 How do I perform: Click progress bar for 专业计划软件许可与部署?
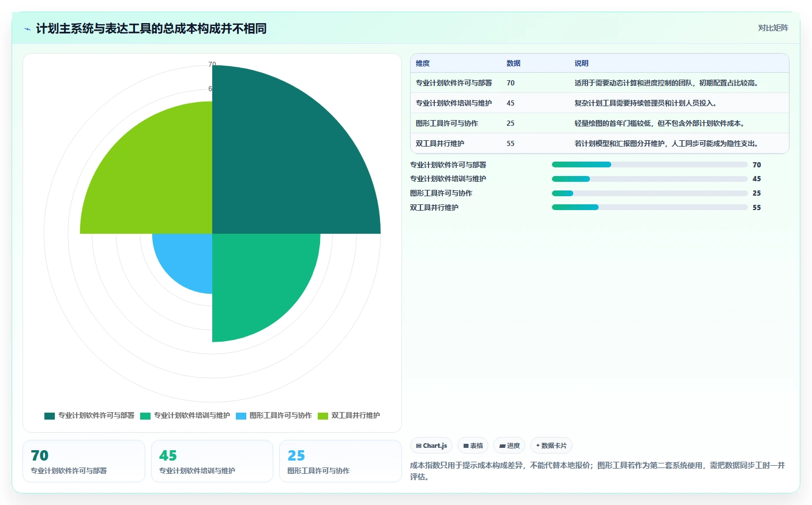click(650, 164)
